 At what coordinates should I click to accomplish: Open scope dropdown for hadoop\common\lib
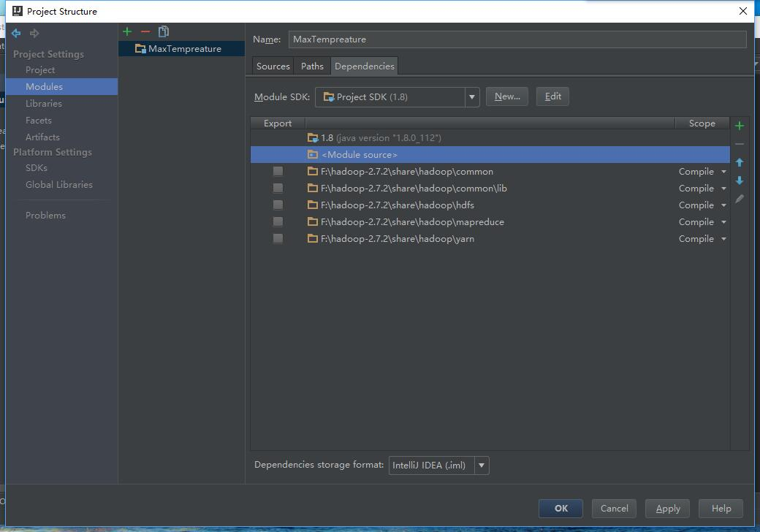(x=723, y=189)
